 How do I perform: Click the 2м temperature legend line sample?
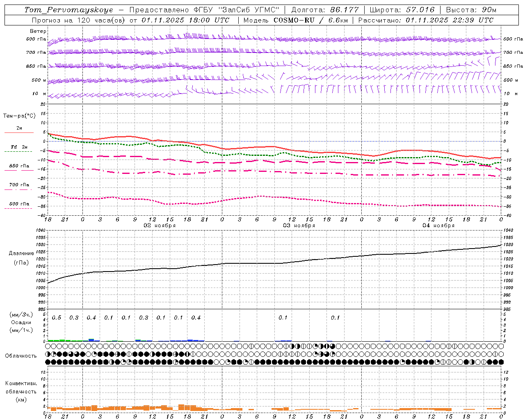click(19, 133)
